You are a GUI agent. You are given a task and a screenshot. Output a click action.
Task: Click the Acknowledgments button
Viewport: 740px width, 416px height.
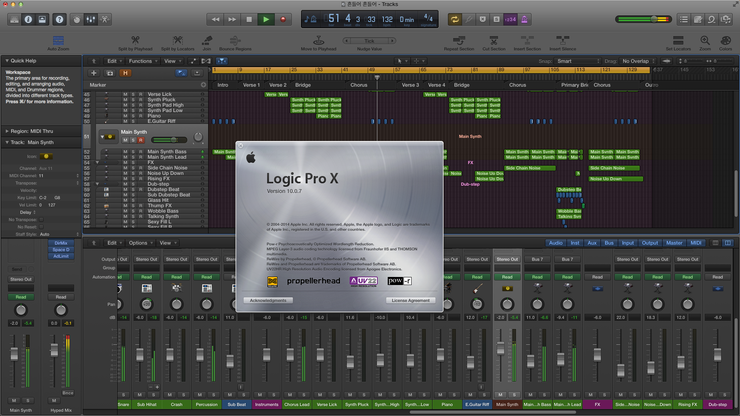[x=268, y=300]
